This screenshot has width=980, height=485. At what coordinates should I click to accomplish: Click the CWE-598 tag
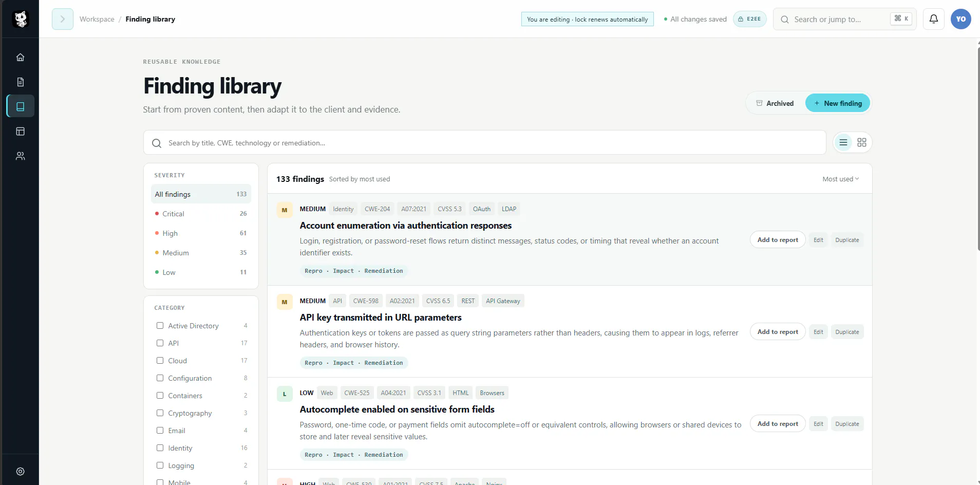coord(366,301)
